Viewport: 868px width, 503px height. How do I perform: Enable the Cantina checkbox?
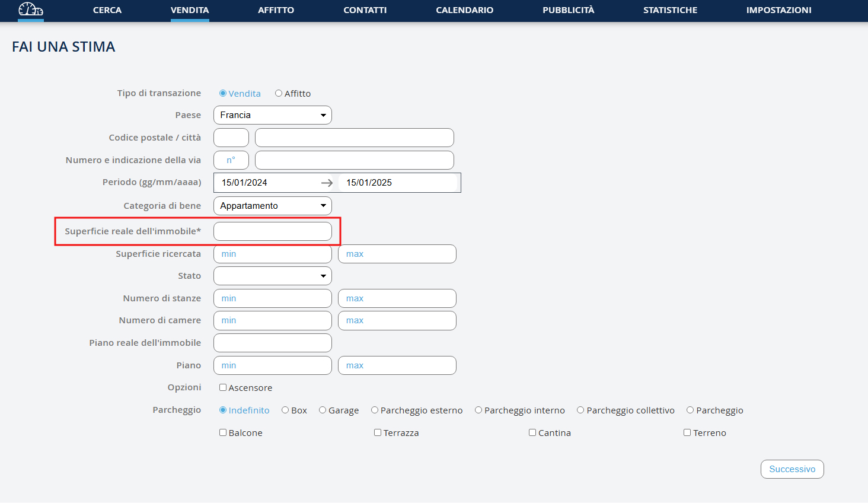tap(532, 433)
